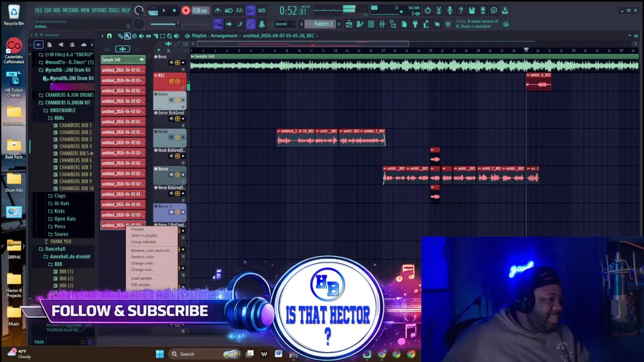
Task: Click the question mark help icon
Action: click(460, 11)
